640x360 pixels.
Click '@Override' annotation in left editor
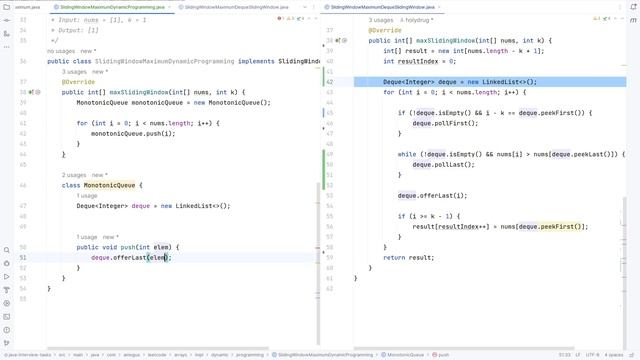pos(78,82)
